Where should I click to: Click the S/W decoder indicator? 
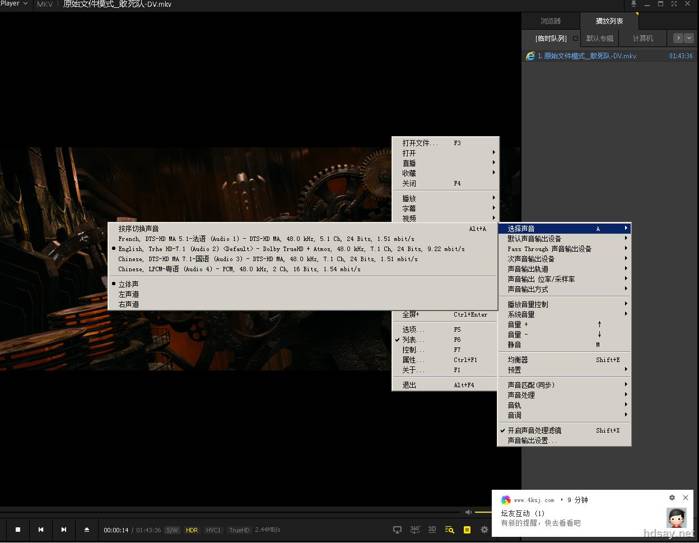pos(172,530)
